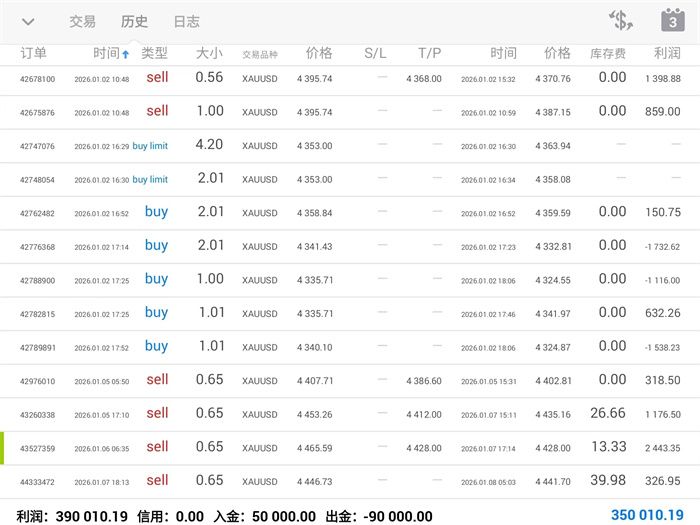The image size is (700, 525).
Task: Select order 43260338
Action: coord(350,414)
